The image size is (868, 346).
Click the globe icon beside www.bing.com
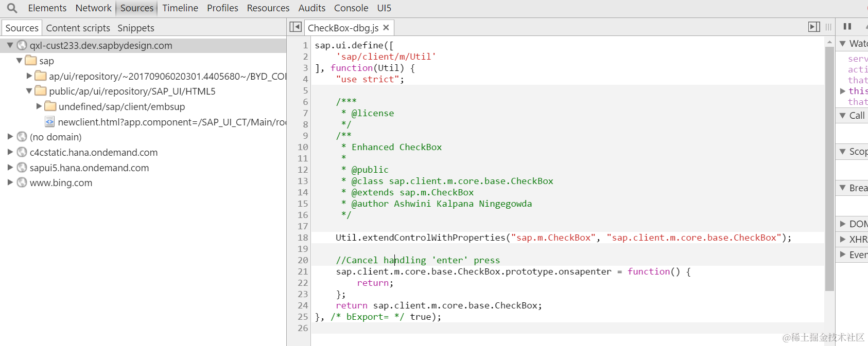point(22,183)
